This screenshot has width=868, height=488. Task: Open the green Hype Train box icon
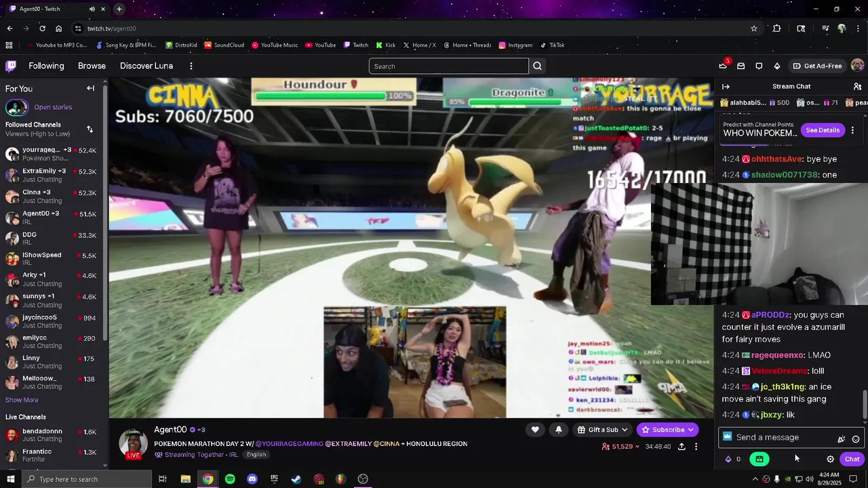[x=759, y=459]
